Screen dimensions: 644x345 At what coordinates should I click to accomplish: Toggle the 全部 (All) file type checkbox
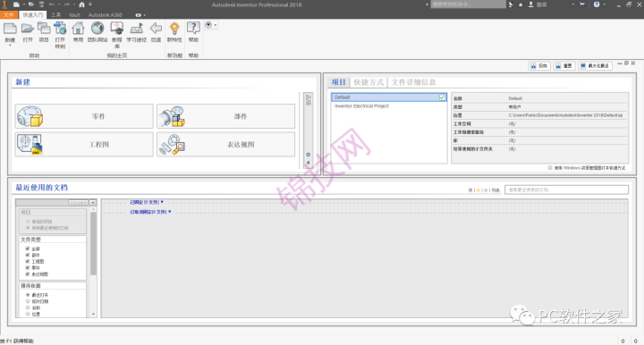[28, 248]
